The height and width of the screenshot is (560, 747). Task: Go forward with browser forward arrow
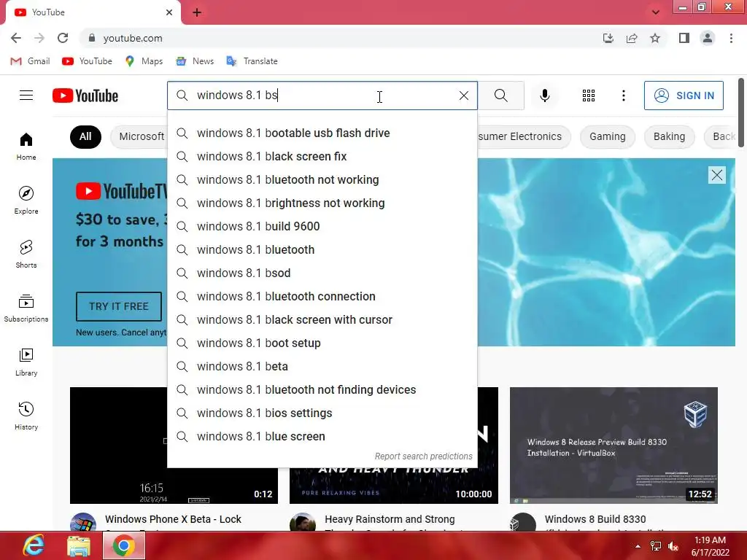tap(39, 38)
